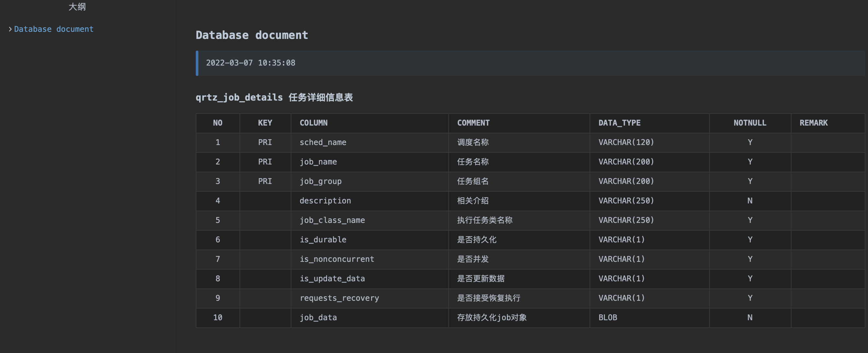Select the BLOB data type cell
Image resolution: width=868 pixels, height=353 pixels.
(x=607, y=317)
